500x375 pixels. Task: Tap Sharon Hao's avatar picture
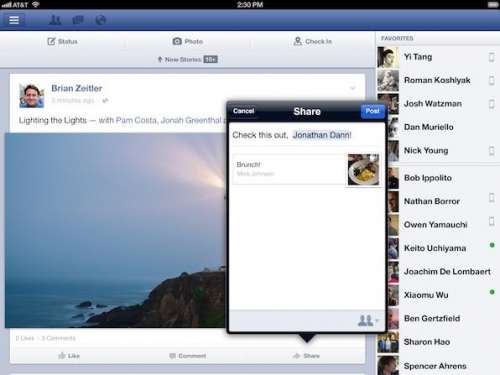(388, 342)
